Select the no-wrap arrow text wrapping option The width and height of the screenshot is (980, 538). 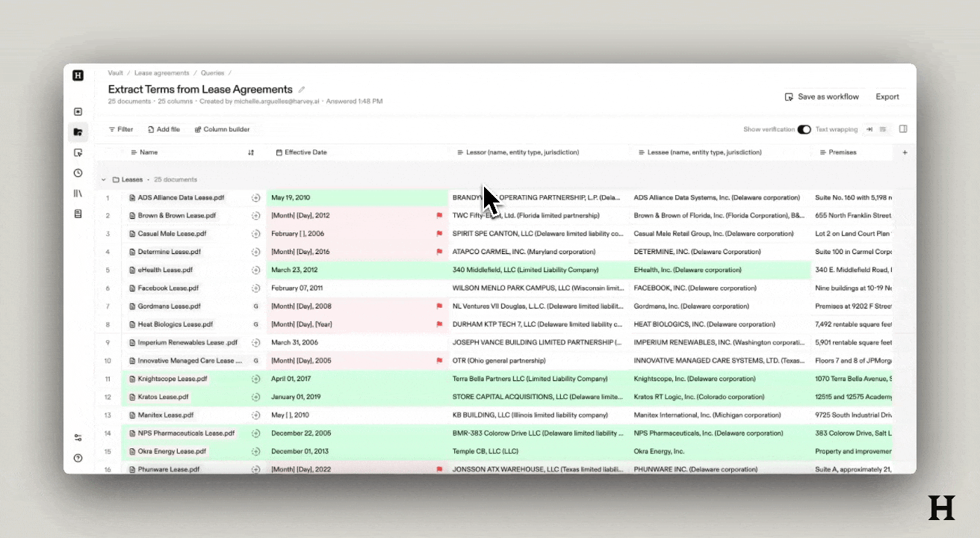[x=869, y=129]
